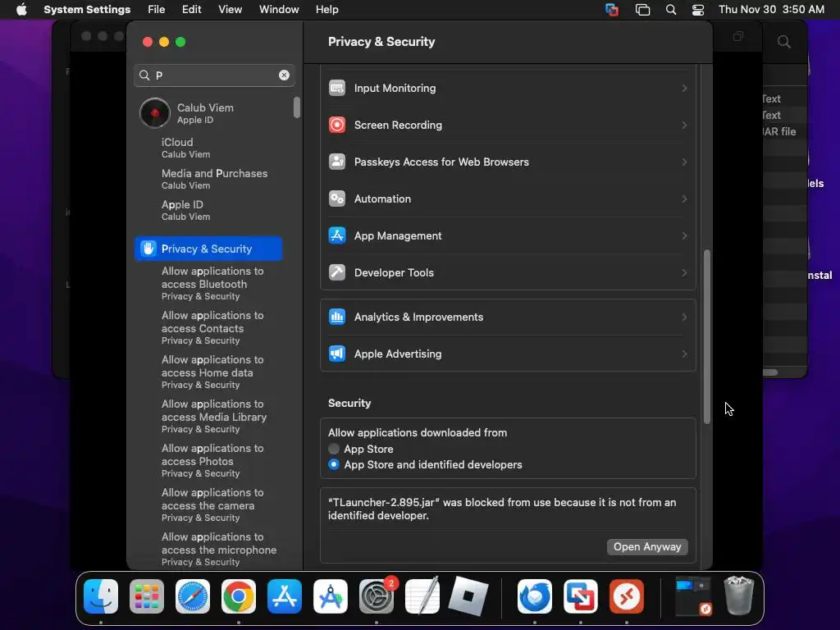Open the Trash in the Dock
This screenshot has height=630, width=840.
[739, 596]
